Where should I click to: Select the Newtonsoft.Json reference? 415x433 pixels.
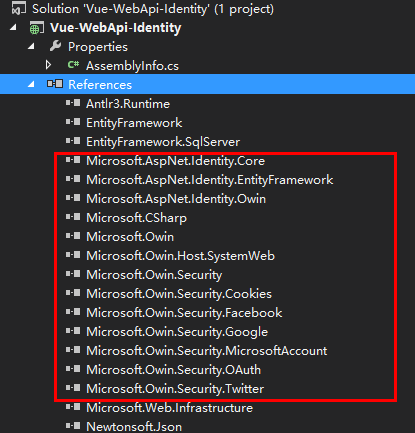point(134,427)
